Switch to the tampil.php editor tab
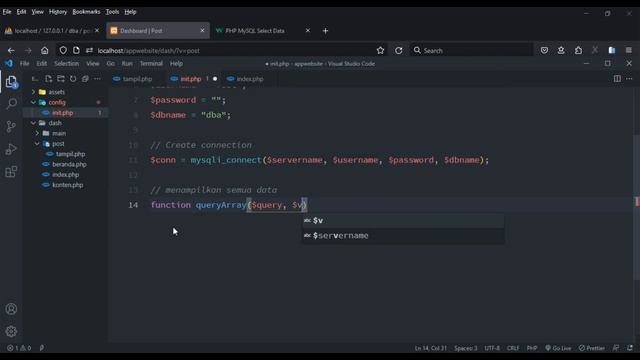Image resolution: width=640 pixels, height=360 pixels. (x=138, y=79)
